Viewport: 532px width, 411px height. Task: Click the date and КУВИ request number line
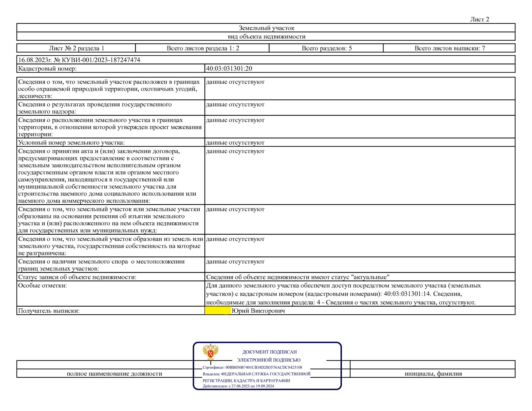[79, 60]
